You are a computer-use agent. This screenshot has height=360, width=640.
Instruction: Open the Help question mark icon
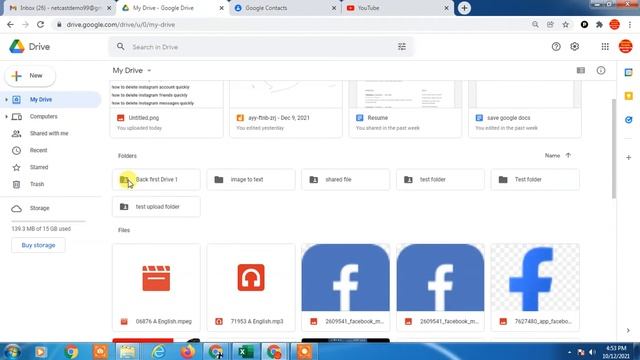[x=556, y=47]
